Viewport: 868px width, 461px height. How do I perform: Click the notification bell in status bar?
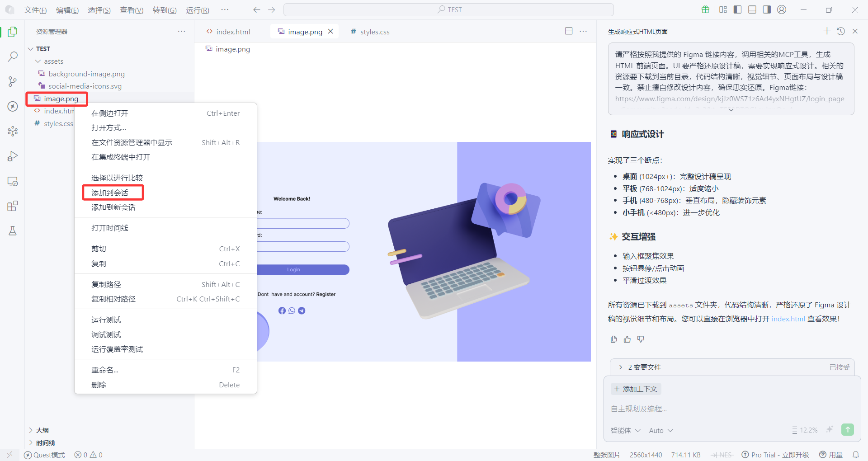(x=857, y=455)
